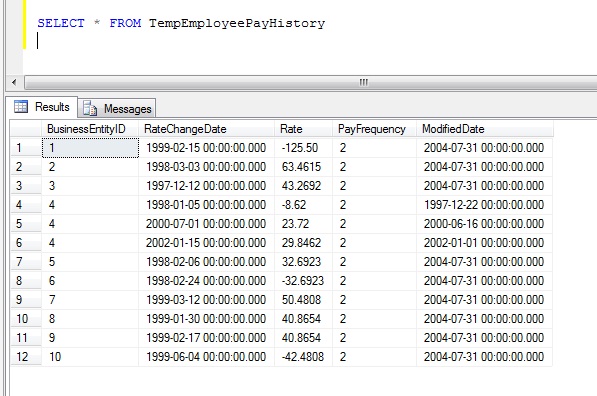This screenshot has height=396, width=597.
Task: Click RateChangeDate cell 1998-02-24
Action: (206, 281)
